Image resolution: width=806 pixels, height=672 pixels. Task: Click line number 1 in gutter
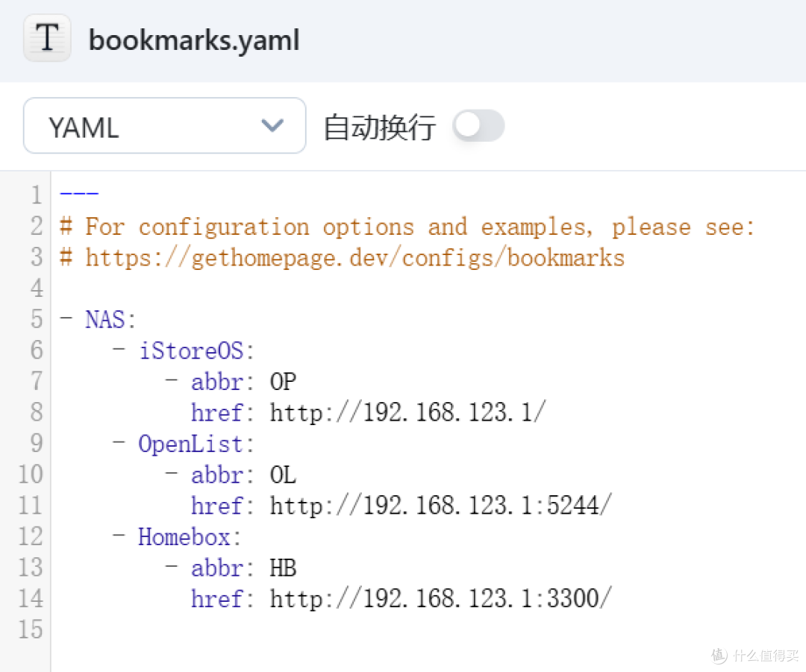pos(36,195)
